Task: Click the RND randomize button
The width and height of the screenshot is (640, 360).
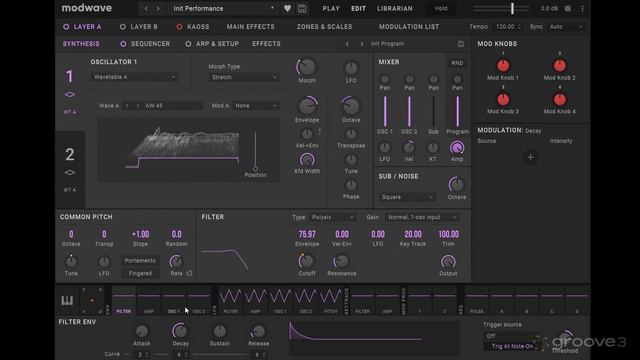Action: pyautogui.click(x=457, y=63)
